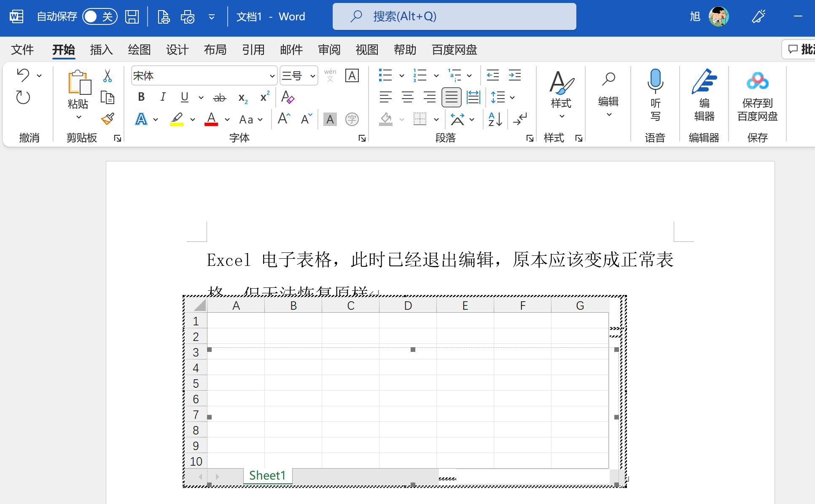Click the Sheet1 worksheet tab
The height and width of the screenshot is (504, 815).
tap(267, 475)
